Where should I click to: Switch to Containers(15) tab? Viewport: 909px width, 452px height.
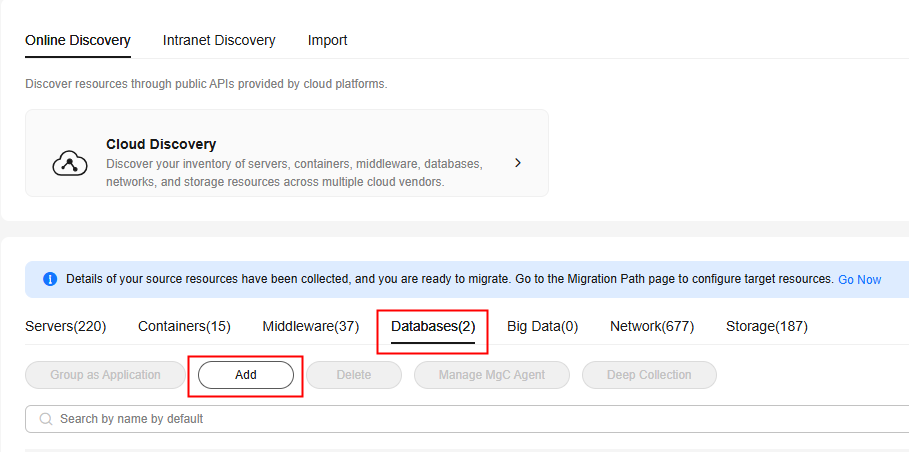point(184,327)
